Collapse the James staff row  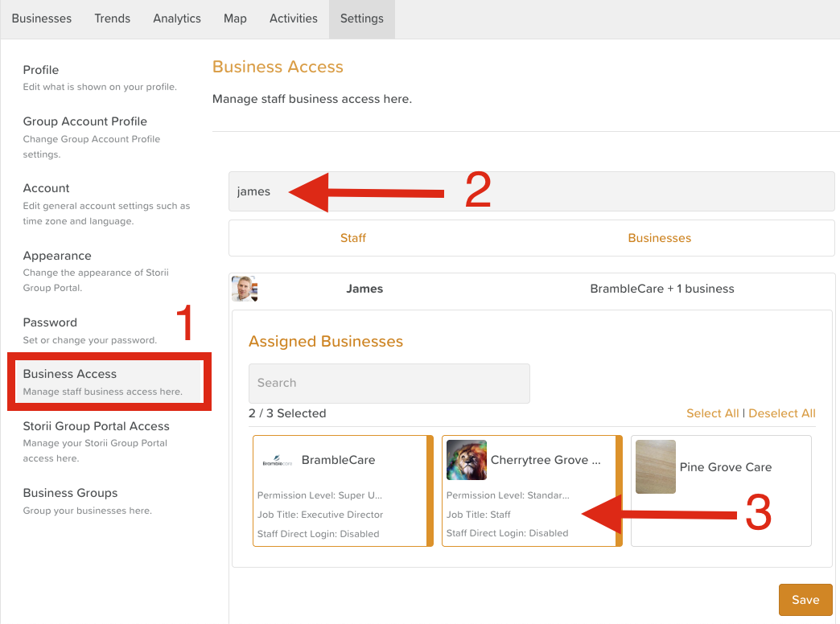click(x=531, y=289)
